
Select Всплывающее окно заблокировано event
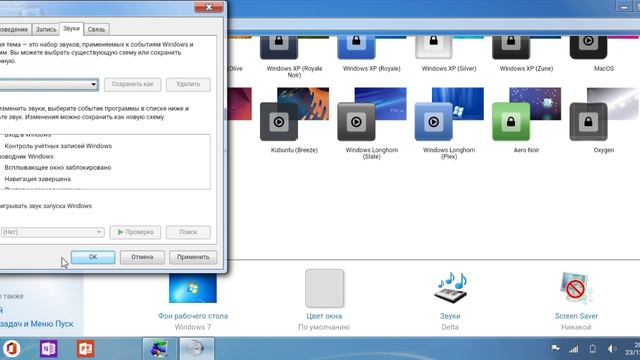[58, 167]
